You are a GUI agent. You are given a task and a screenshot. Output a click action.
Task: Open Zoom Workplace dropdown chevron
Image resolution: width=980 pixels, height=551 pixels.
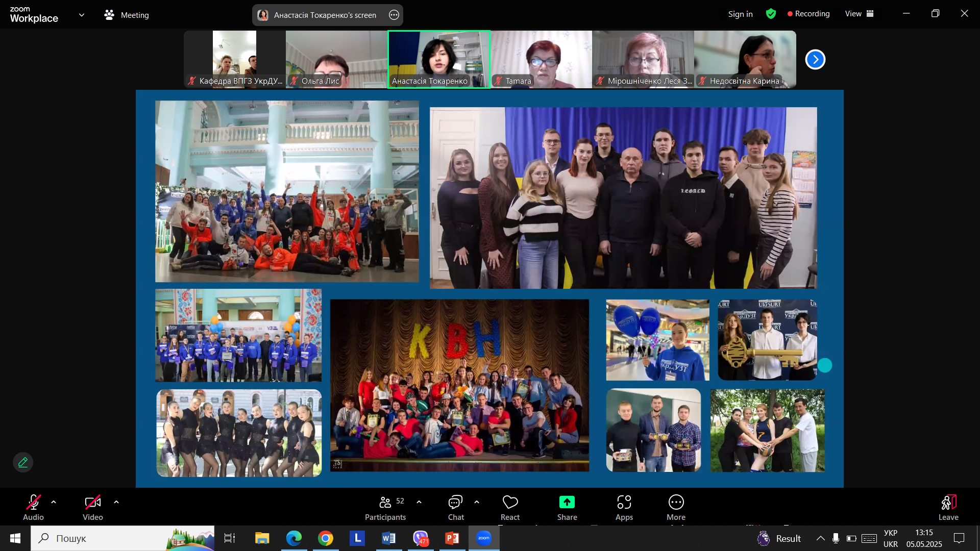pos(82,15)
